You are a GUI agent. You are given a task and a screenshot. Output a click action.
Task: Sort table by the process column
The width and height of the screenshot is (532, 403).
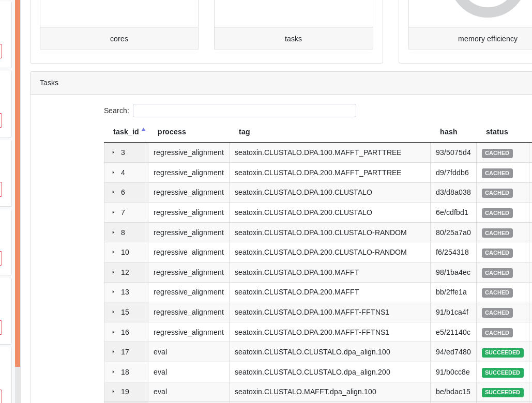(172, 132)
